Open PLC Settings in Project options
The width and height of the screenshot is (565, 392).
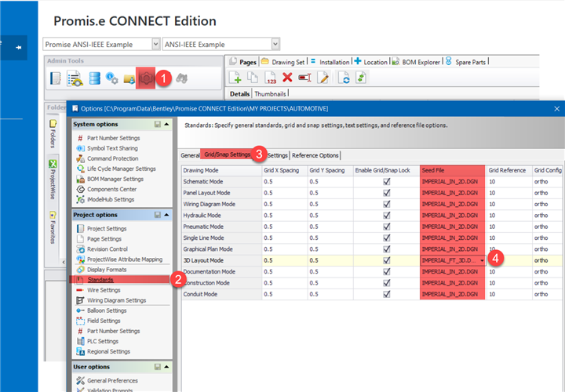103,341
